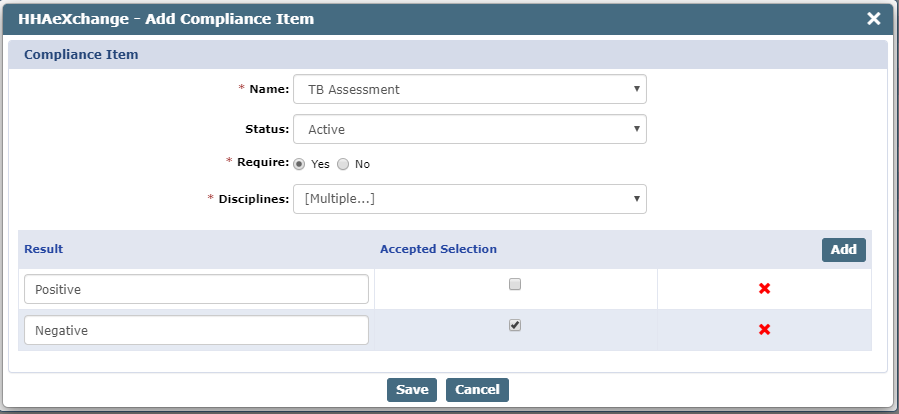Viewport: 899px width, 414px height.
Task: Select Yes for the Require option
Action: [299, 164]
